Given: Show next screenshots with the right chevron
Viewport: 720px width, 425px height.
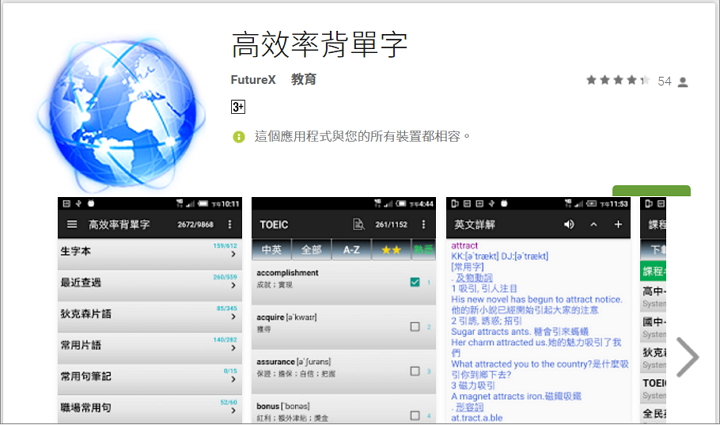Looking at the screenshot, I should (687, 357).
